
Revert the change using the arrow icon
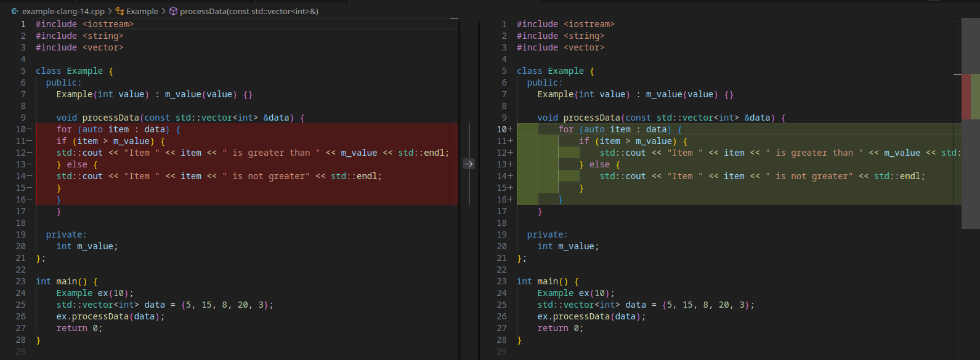pyautogui.click(x=468, y=164)
